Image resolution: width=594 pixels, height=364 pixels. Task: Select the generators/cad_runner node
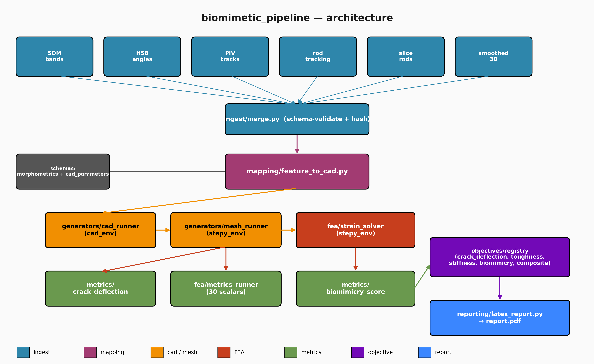coord(101,230)
